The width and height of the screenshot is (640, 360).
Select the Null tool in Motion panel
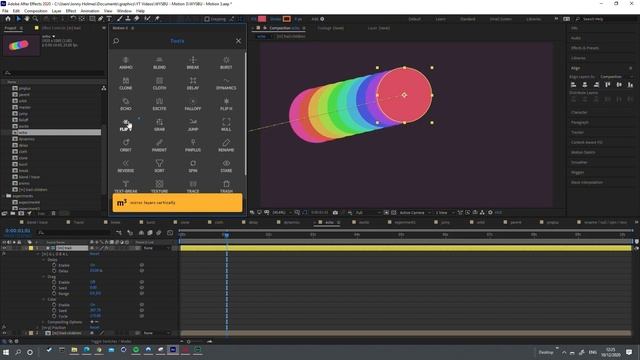(226, 125)
